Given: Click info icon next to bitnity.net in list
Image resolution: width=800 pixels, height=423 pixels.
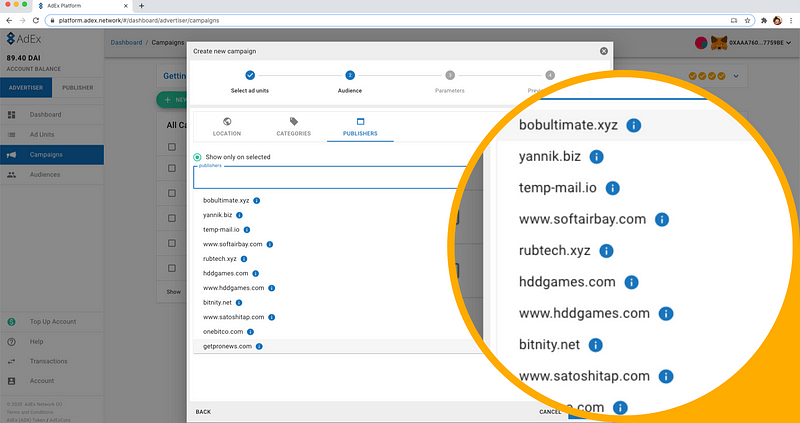Looking at the screenshot, I should pyautogui.click(x=239, y=303).
